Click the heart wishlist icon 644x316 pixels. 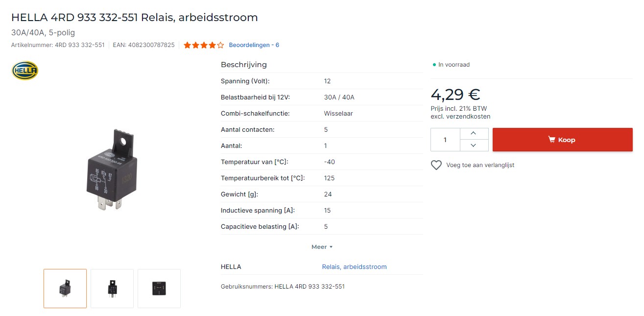(x=436, y=165)
